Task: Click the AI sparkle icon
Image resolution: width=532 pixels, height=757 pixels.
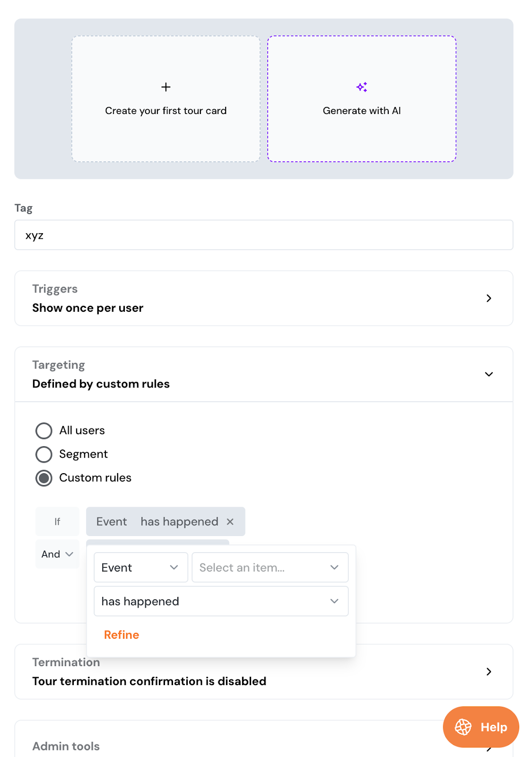Action: click(362, 87)
